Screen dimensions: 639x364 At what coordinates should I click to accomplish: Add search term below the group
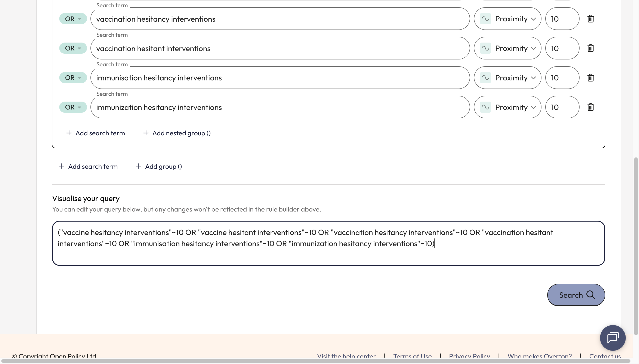coord(88,167)
